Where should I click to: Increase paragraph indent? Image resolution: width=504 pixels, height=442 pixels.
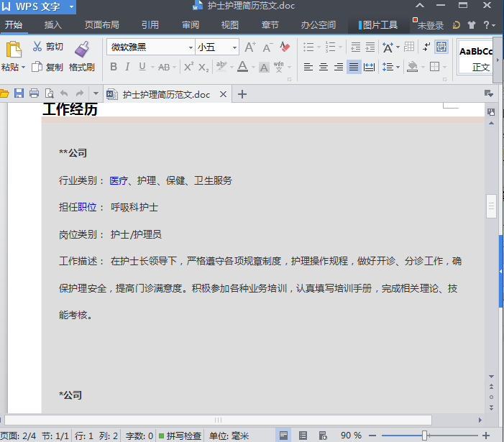coord(370,47)
